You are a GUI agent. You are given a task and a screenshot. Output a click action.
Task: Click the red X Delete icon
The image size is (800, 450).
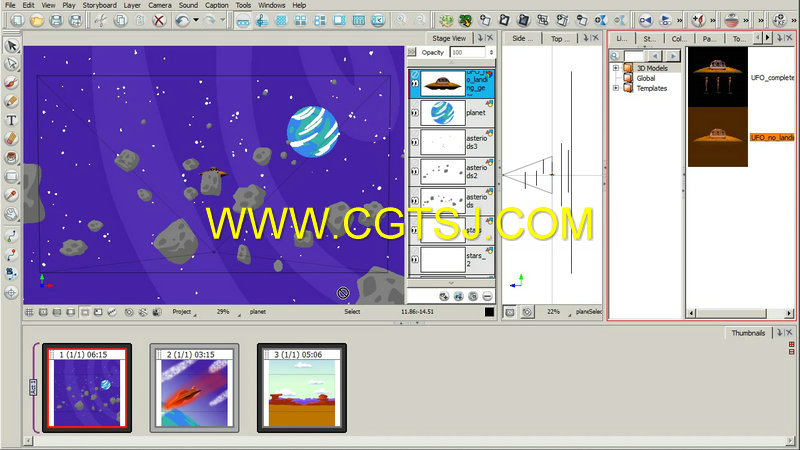(x=159, y=20)
